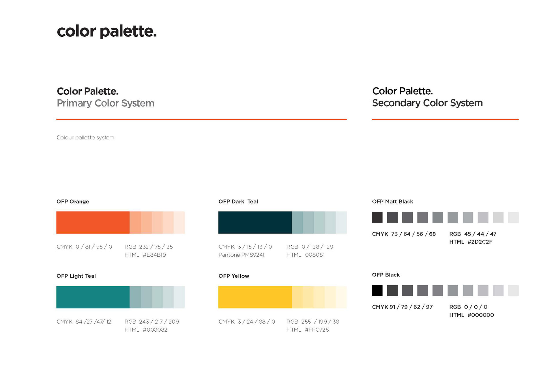Click the first light tint beside Dark Teal
The height and width of the screenshot is (392, 554).
297,222
